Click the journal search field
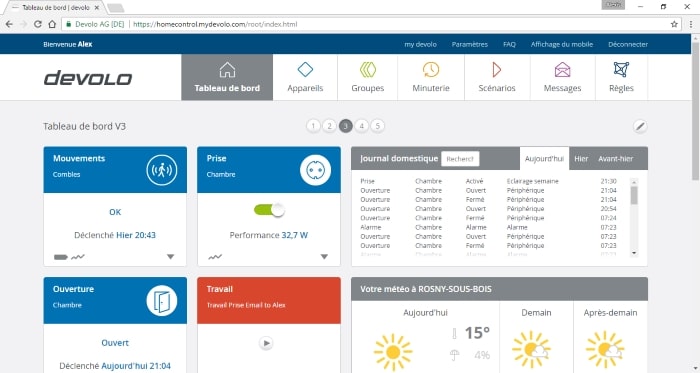Viewport: 700px width, 373px height. click(x=460, y=159)
